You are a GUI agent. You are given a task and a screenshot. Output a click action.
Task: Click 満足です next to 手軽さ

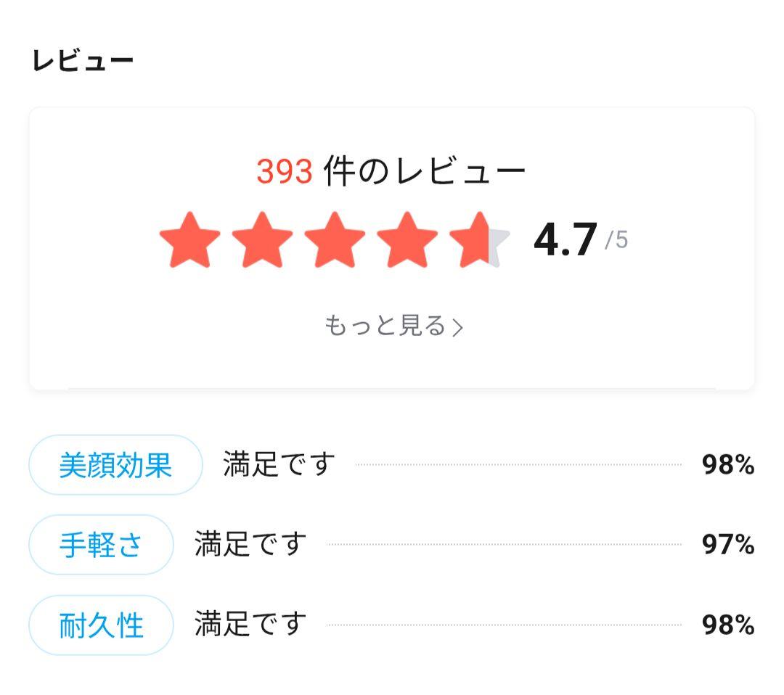(x=250, y=544)
